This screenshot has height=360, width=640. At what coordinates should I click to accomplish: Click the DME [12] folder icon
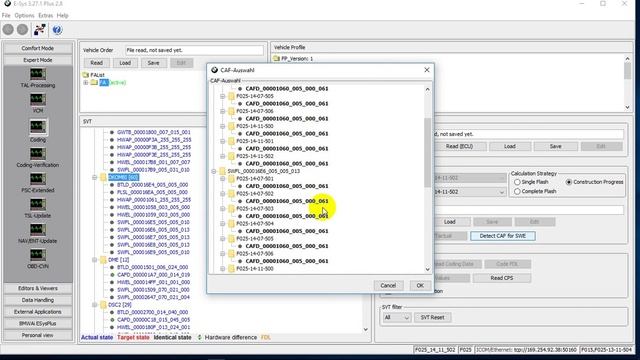coord(103,260)
